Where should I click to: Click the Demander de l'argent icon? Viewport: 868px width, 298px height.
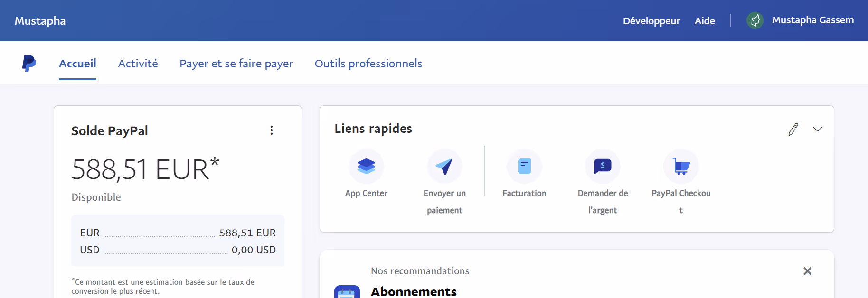coord(603,166)
